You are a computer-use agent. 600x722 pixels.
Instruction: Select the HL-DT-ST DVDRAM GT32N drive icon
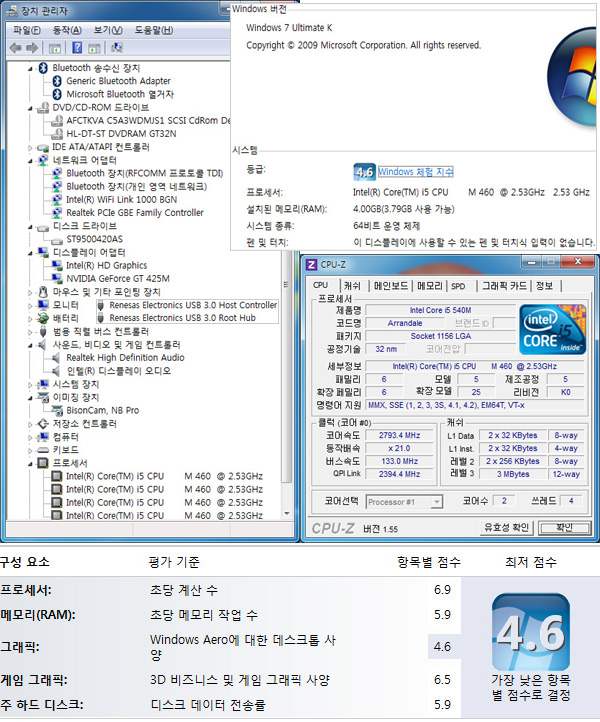58,134
